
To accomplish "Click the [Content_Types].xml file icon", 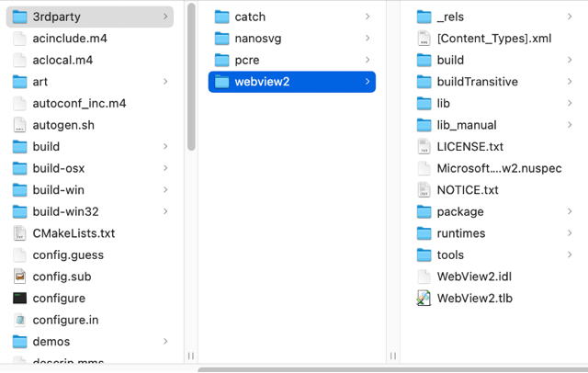I will [424, 39].
